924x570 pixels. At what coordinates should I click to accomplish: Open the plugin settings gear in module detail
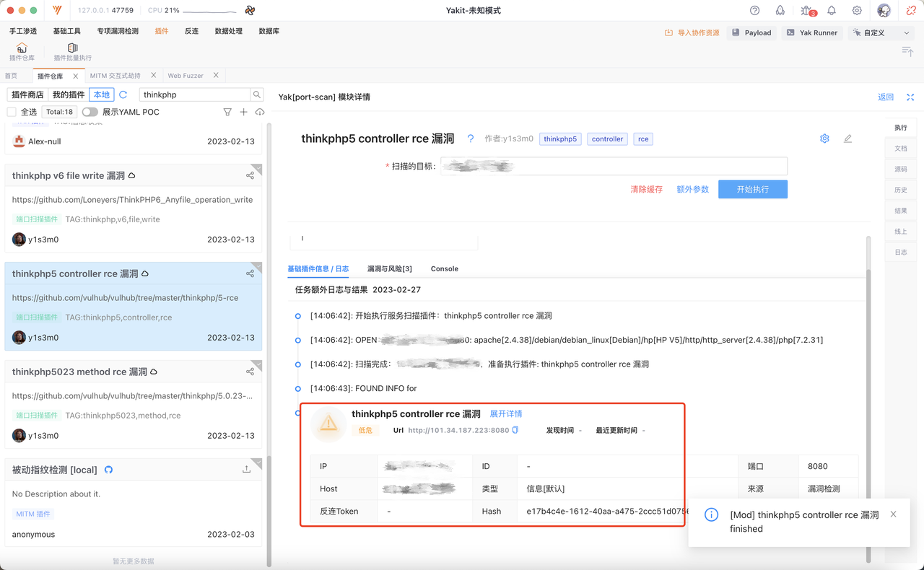pos(824,139)
